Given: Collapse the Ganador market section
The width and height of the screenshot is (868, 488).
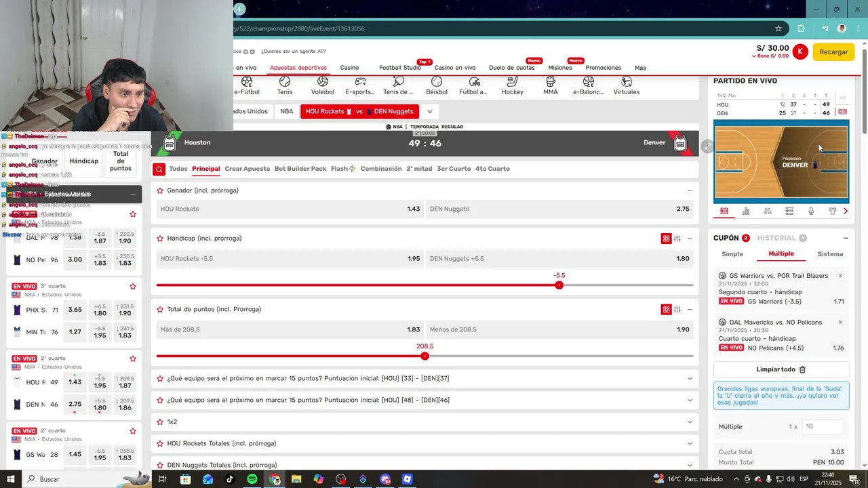Looking at the screenshot, I should point(690,190).
